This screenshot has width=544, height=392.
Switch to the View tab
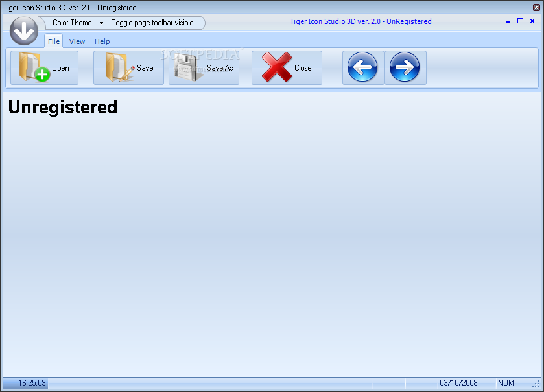click(x=77, y=41)
